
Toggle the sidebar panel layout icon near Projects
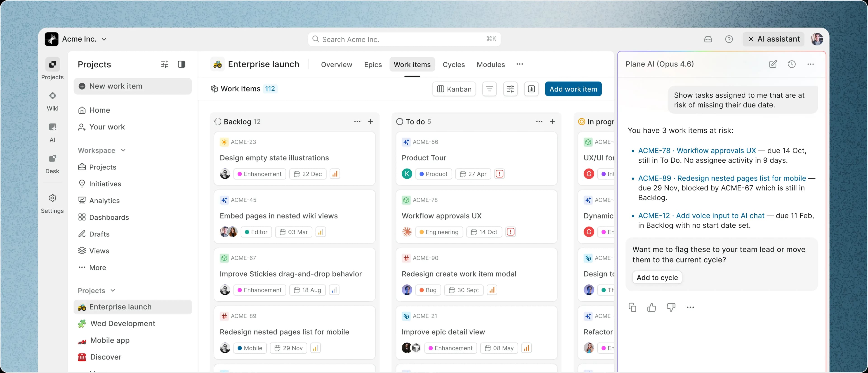[x=182, y=64]
